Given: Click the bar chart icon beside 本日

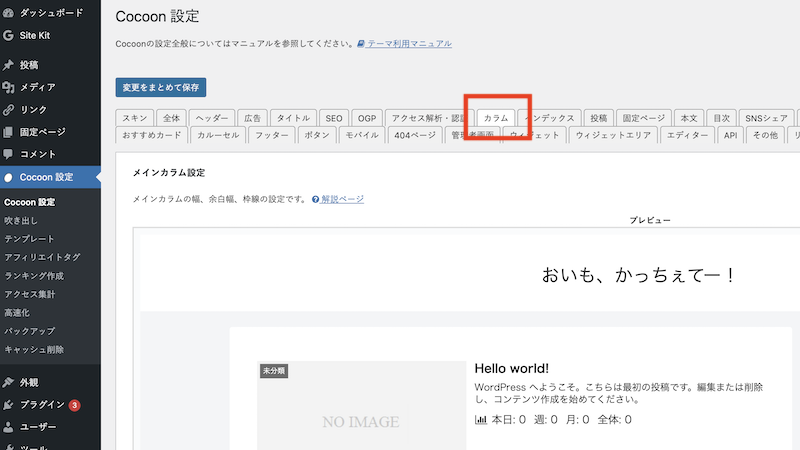Looking at the screenshot, I should tap(481, 419).
